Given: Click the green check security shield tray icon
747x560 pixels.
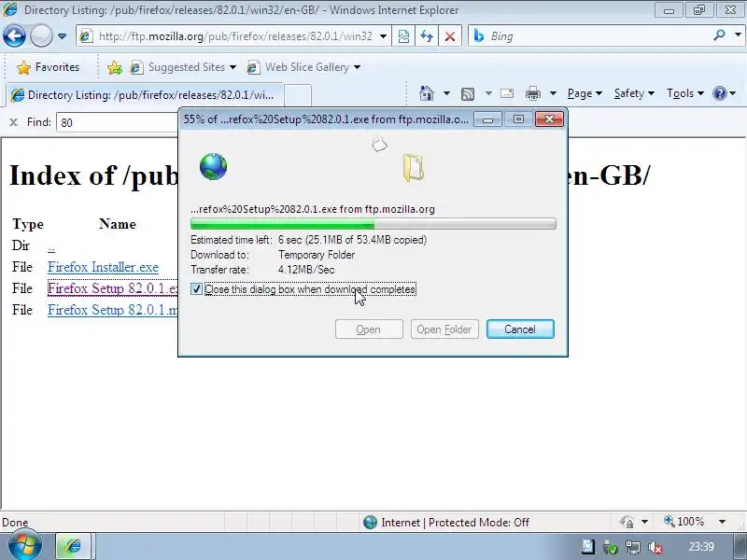Looking at the screenshot, I should click(x=611, y=548).
